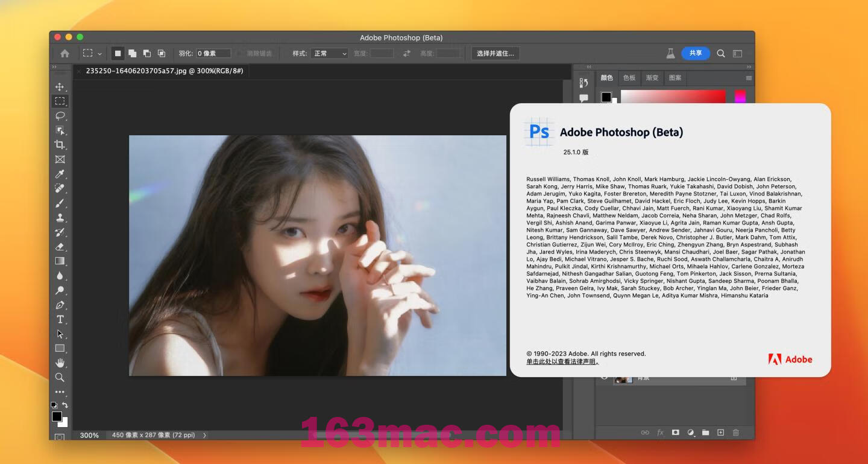Click the blue 共享 share button
This screenshot has width=868, height=464.
[696, 53]
